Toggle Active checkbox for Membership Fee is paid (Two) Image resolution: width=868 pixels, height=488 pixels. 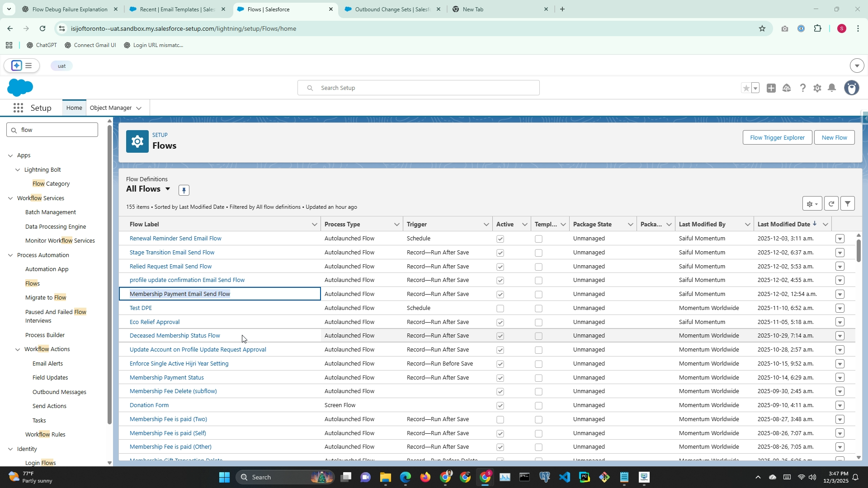500,420
